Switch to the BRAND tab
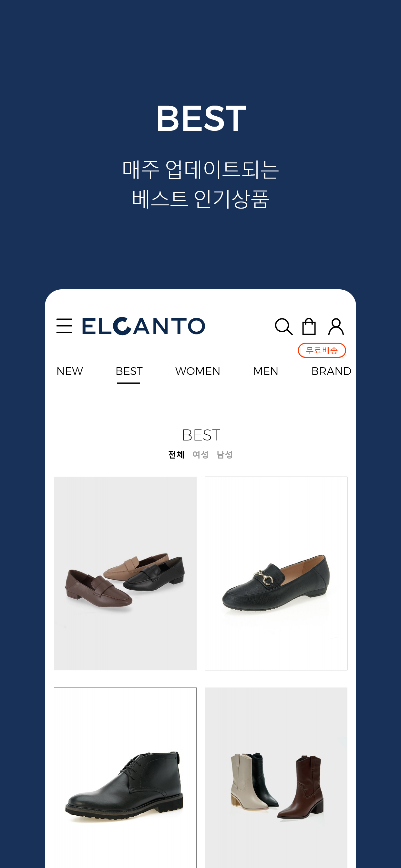Screen dimensions: 401x868 [331, 371]
